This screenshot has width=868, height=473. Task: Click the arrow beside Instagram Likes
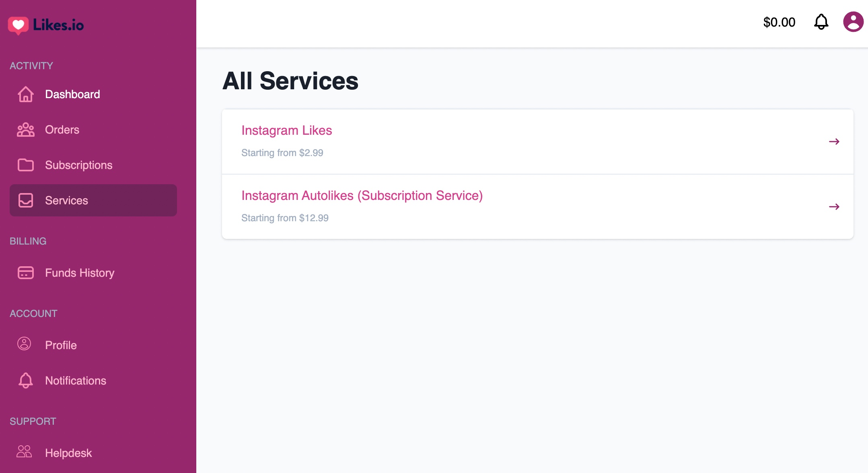coord(834,142)
